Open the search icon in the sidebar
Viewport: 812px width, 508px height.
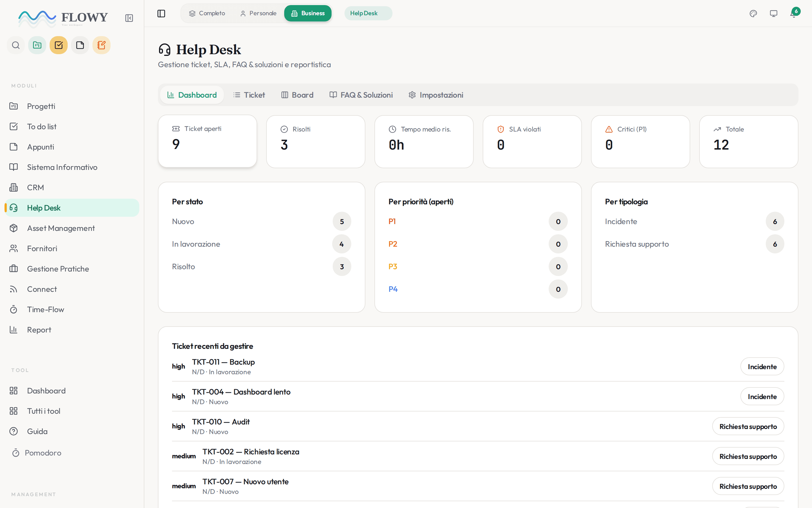coord(16,45)
